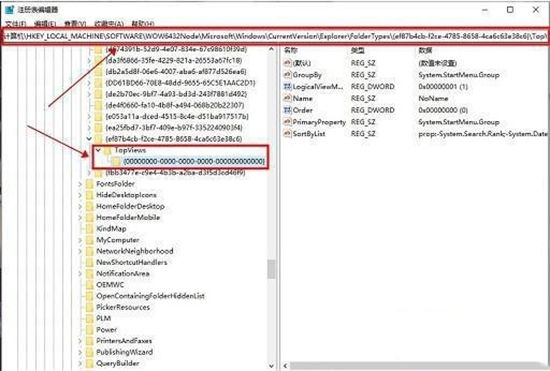The width and height of the screenshot is (550, 371).
Task: Click the {db2a5d8f-06e6-4007...} folder icon
Action: (99, 72)
